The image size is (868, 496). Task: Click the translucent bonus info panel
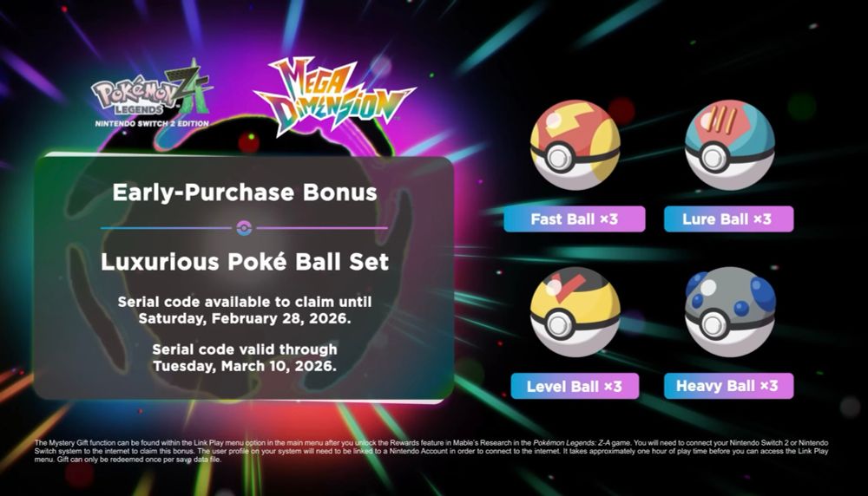pos(244,277)
